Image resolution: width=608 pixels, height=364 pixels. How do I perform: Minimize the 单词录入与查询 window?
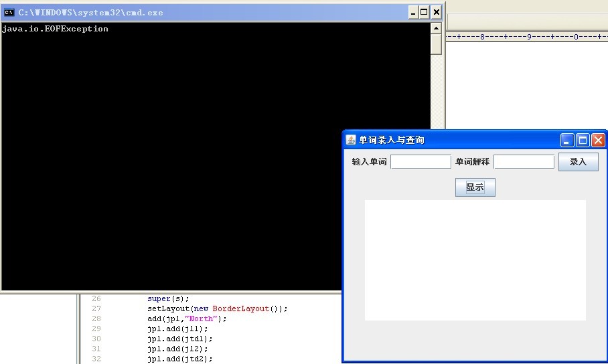(x=566, y=140)
